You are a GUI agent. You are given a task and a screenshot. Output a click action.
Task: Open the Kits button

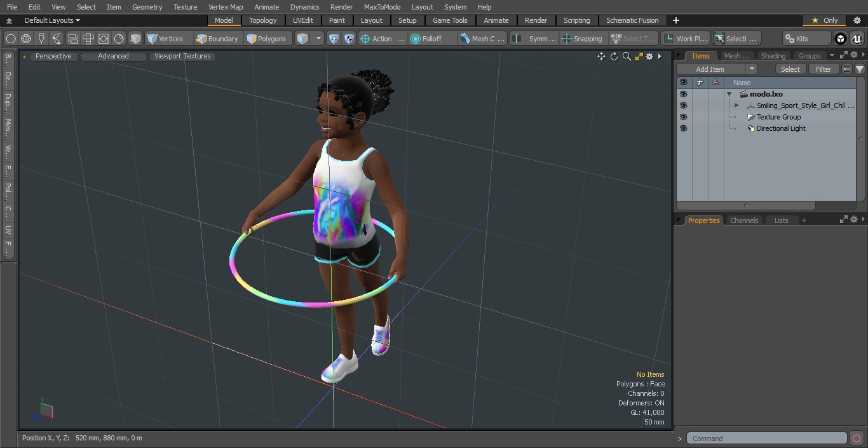[x=807, y=39]
